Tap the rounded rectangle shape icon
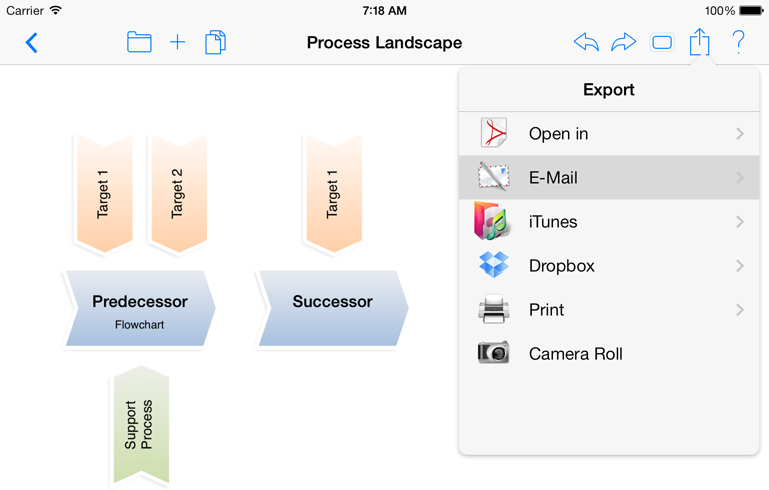 (662, 43)
